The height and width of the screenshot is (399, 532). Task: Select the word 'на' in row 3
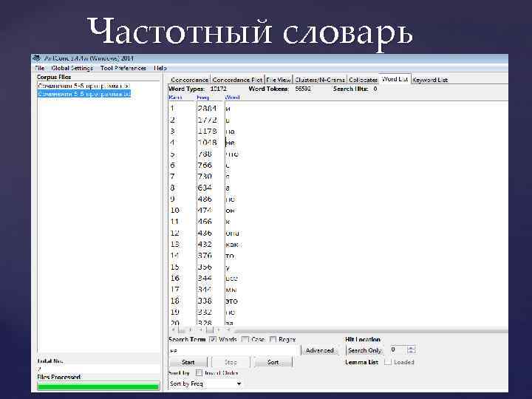[230, 132]
